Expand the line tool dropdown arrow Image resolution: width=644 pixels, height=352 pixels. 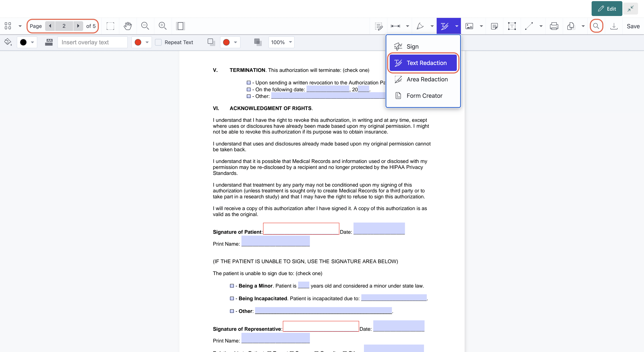tap(541, 26)
